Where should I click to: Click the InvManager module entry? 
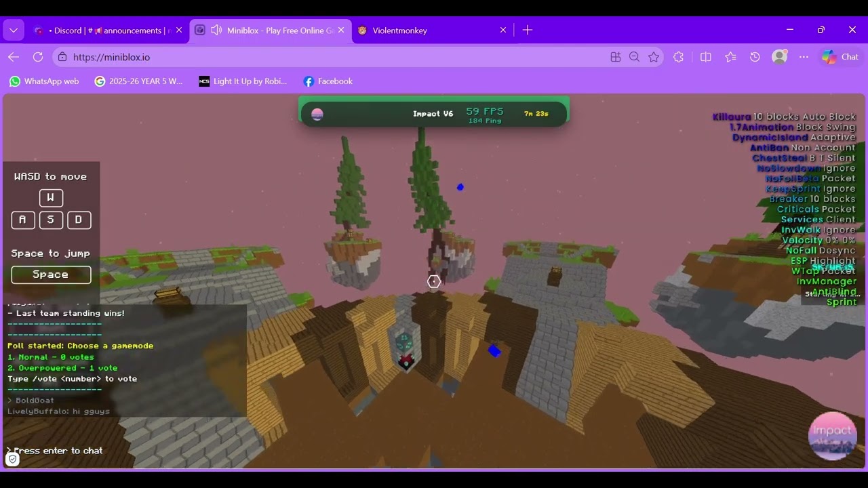point(827,281)
